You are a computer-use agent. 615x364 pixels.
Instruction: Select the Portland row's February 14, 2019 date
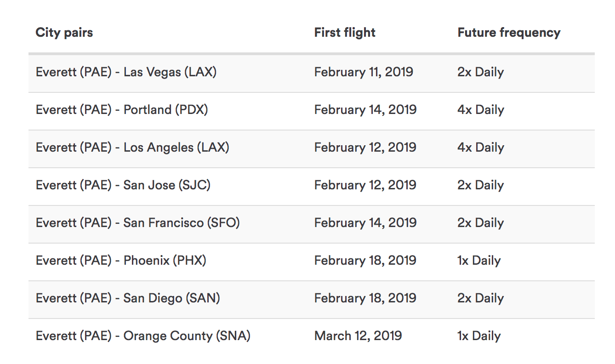coord(365,110)
